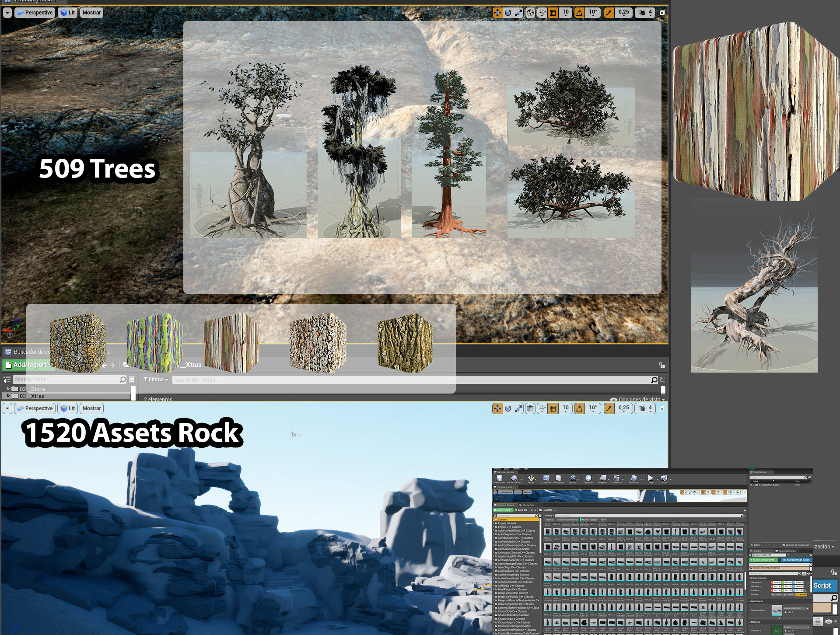Open Opciones de vista options
This screenshot has height=635, width=840.
click(639, 399)
